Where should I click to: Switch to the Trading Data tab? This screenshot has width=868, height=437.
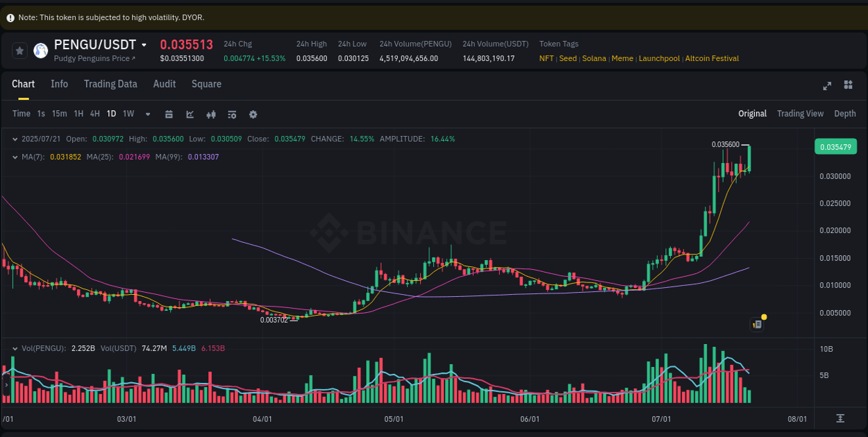click(x=110, y=84)
